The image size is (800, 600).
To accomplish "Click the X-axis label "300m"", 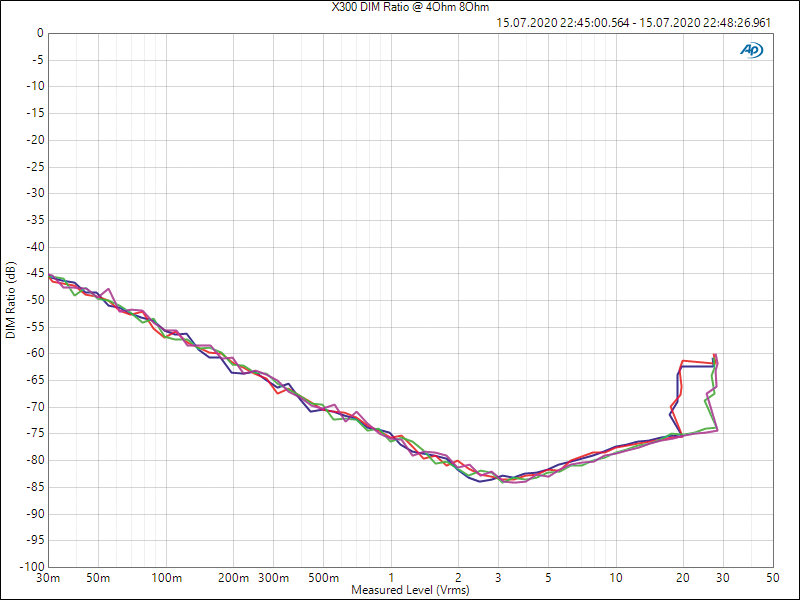I will 273,578.
